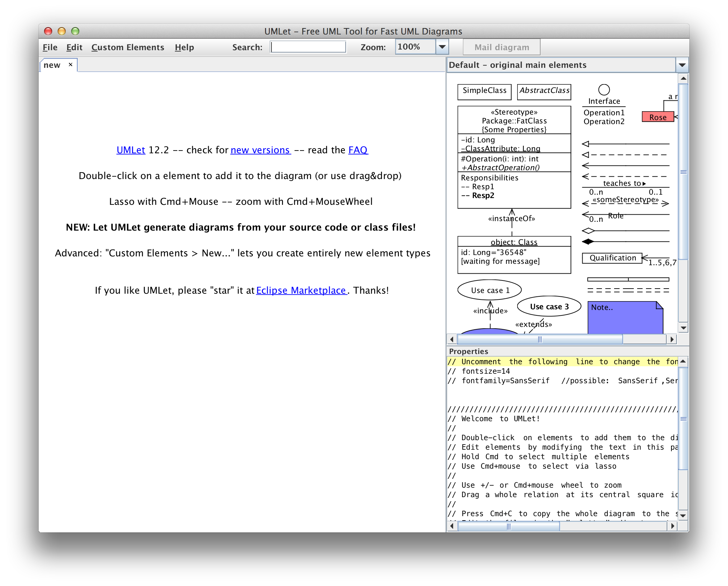Open the Edit menu
This screenshot has height=586, width=728.
[x=74, y=47]
